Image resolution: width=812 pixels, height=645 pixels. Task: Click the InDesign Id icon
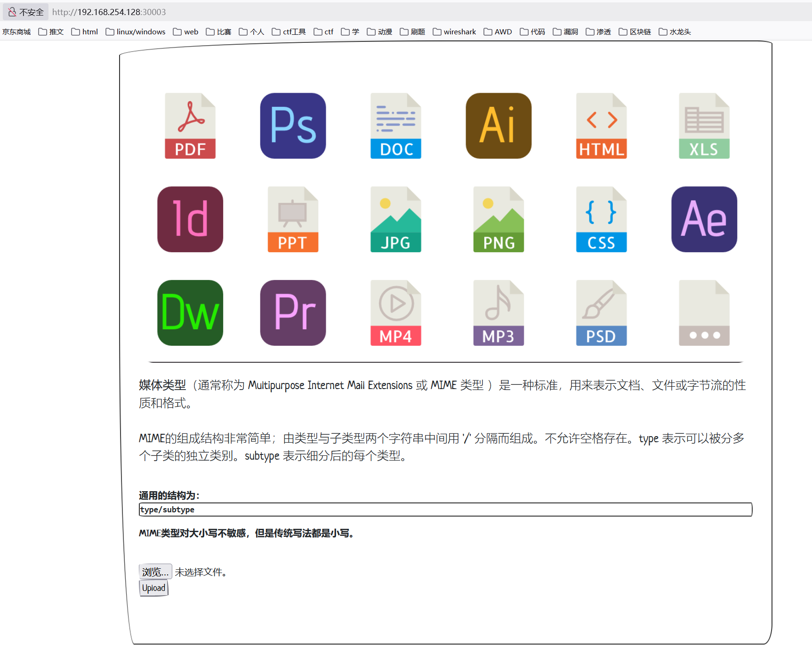coord(190,219)
